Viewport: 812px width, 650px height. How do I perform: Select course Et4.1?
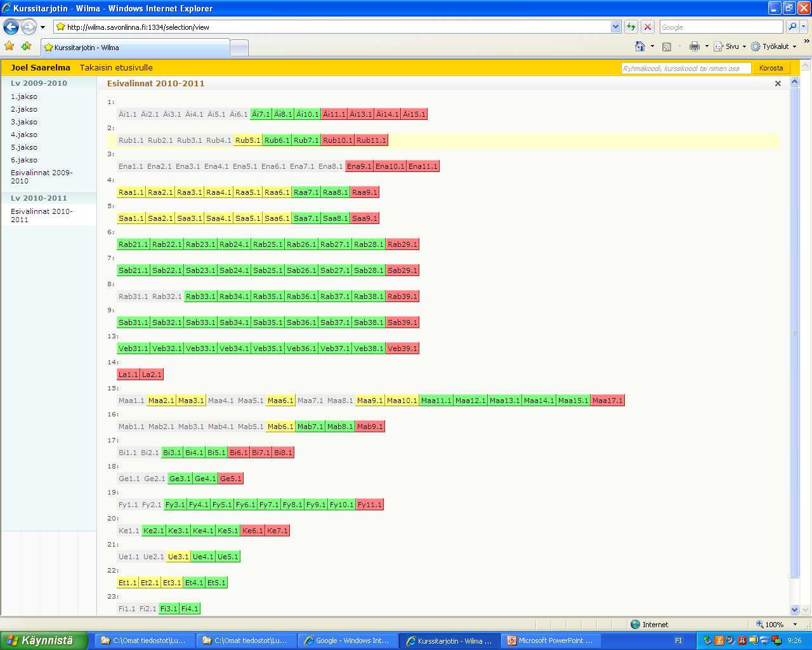tap(194, 583)
